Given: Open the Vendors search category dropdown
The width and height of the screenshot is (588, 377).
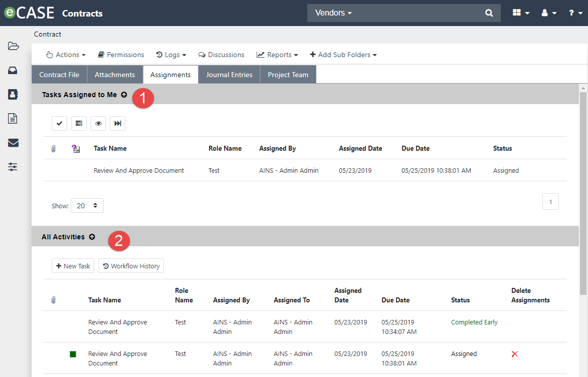Looking at the screenshot, I should click(333, 13).
